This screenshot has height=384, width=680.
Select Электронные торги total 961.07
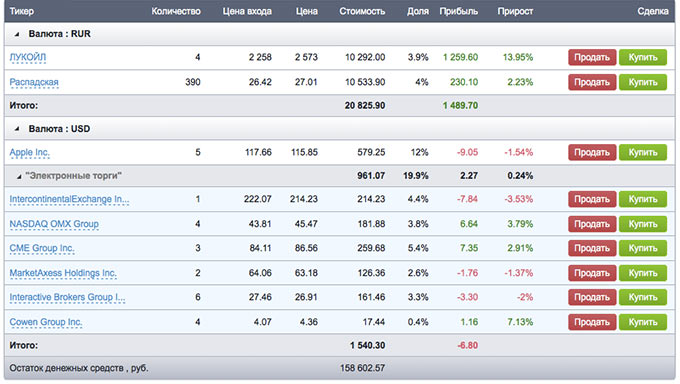click(371, 176)
